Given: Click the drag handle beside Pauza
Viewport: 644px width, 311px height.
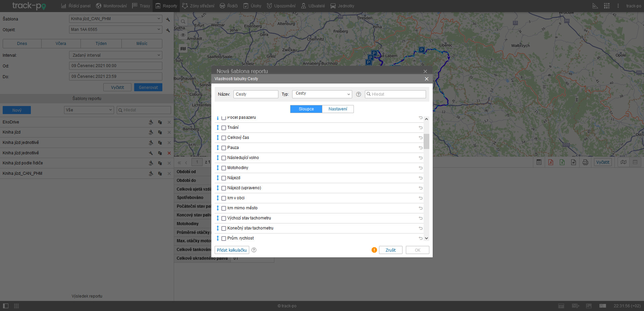Looking at the screenshot, I should tap(218, 148).
